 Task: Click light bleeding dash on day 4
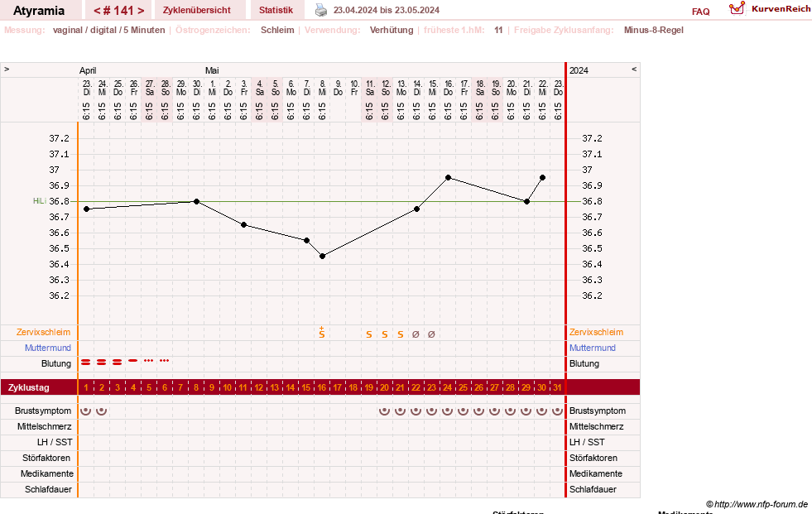pos(133,360)
